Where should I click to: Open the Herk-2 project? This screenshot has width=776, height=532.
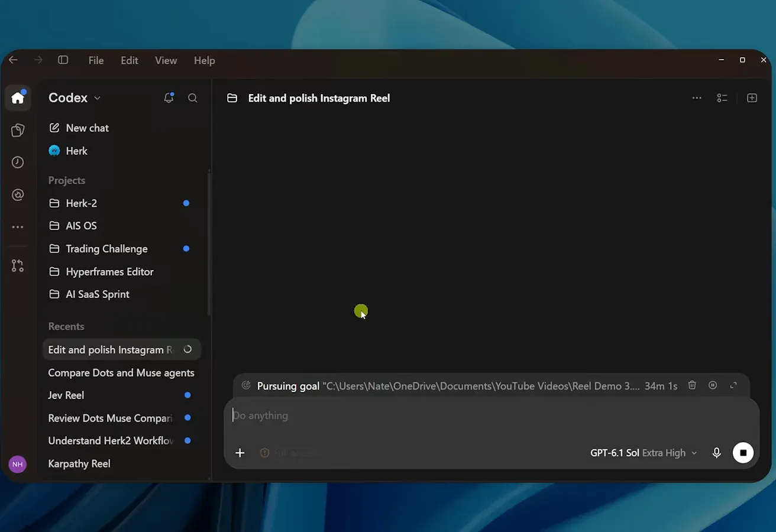pos(121,203)
